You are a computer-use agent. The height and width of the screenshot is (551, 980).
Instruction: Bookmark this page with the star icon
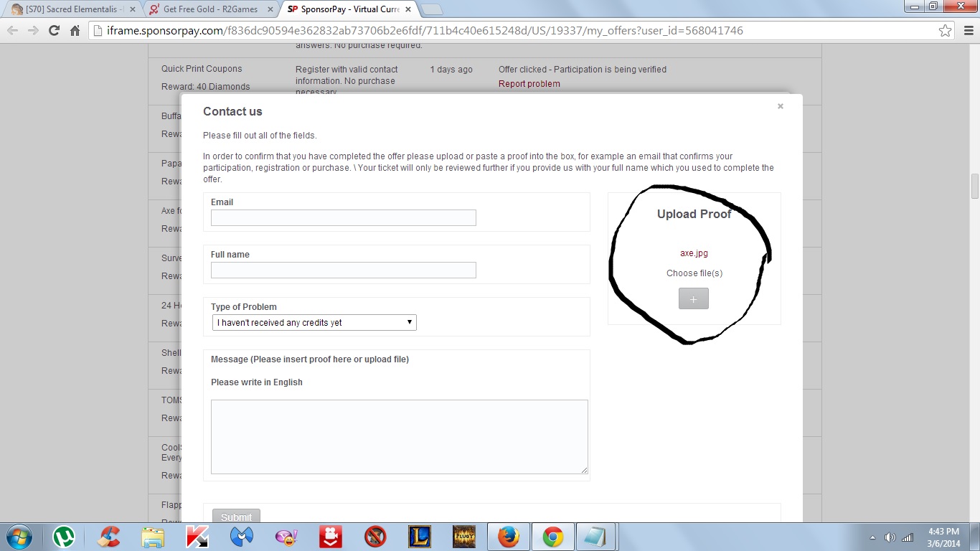pyautogui.click(x=946, y=31)
